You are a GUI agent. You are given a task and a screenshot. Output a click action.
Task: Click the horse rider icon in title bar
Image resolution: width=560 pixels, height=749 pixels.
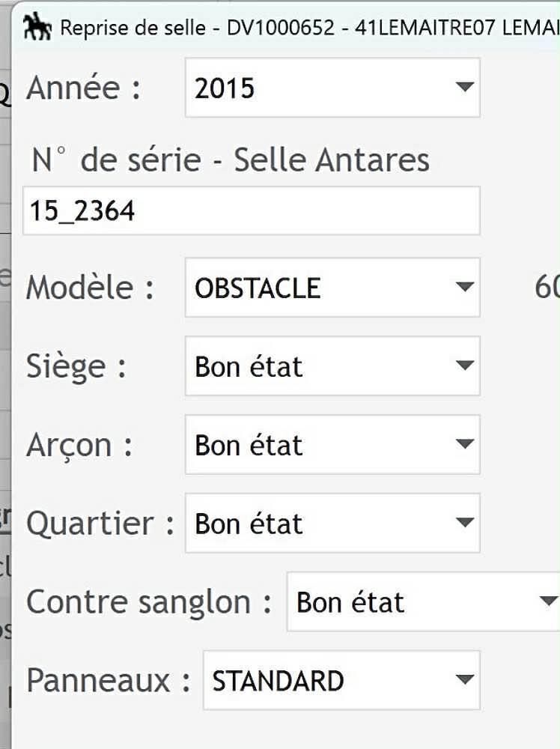point(37,27)
